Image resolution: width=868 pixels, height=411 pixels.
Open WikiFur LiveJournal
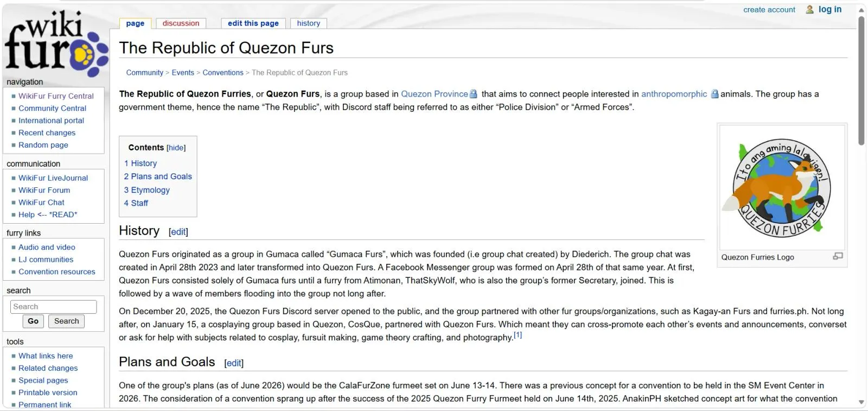tap(53, 178)
